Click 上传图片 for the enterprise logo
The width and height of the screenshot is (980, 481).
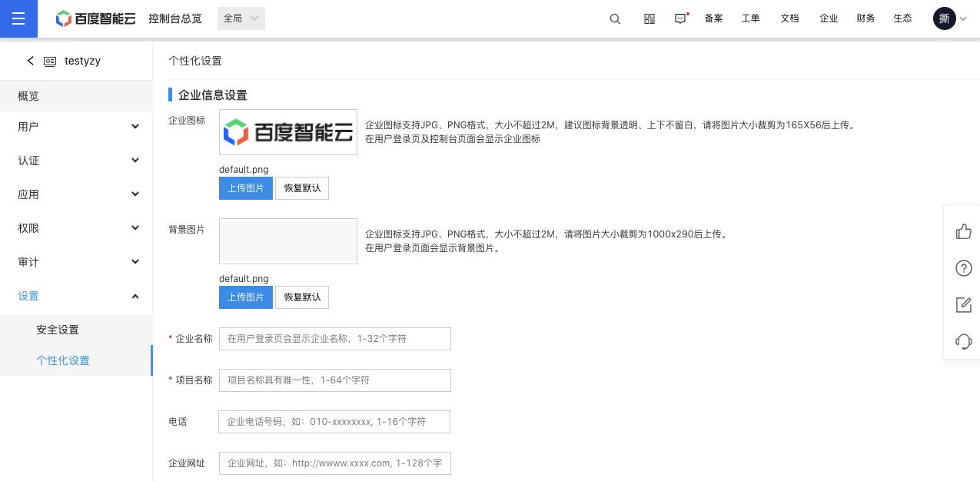pos(246,188)
